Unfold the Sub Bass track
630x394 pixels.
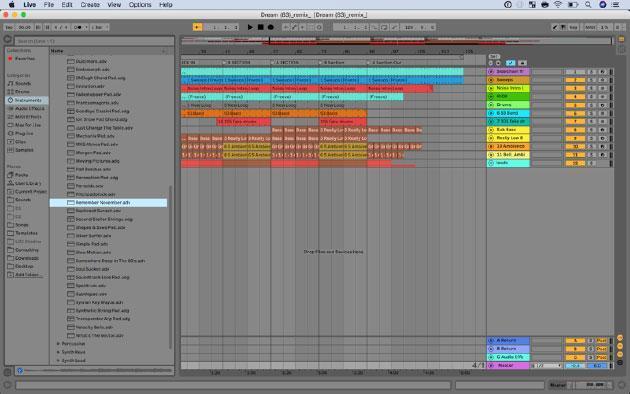click(491, 130)
